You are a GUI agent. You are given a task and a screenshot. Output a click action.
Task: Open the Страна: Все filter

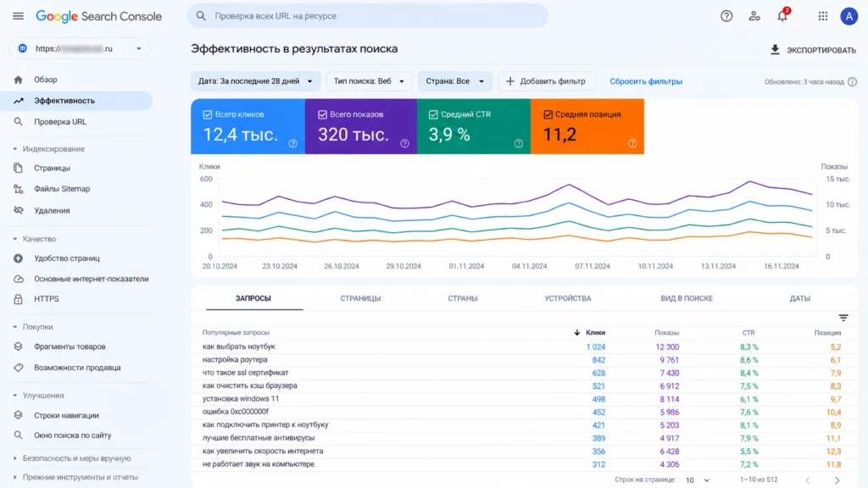click(455, 81)
